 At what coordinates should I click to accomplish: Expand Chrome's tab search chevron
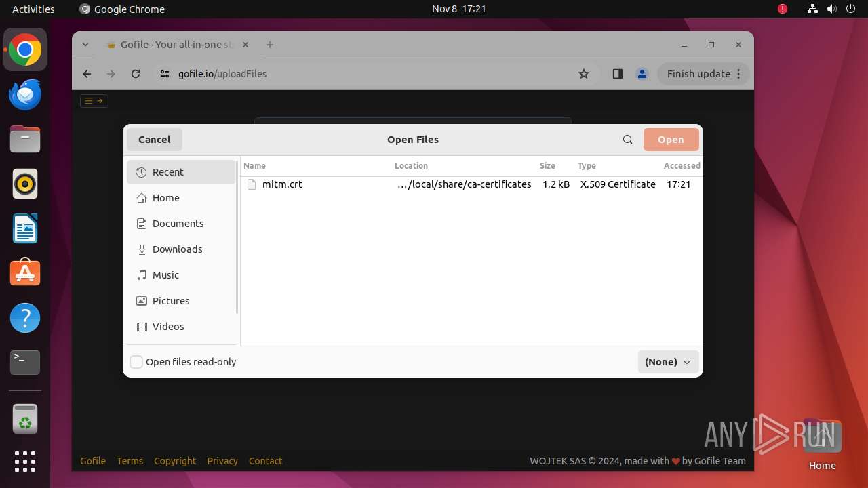[85, 45]
